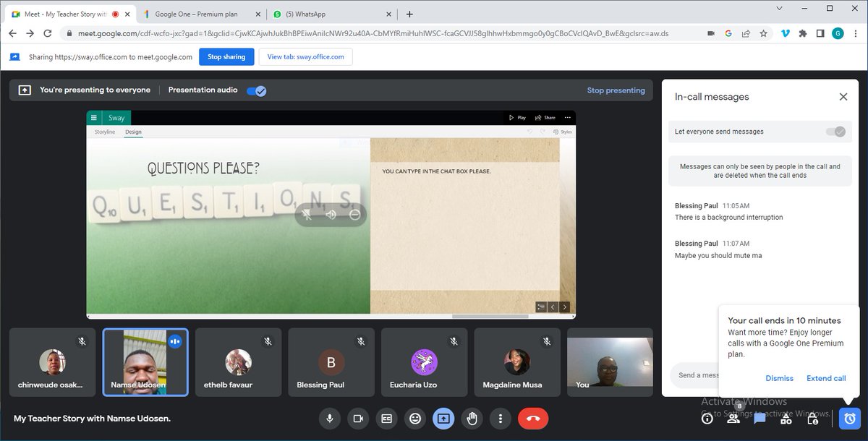
Task: Go back in the browser
Action: [12, 33]
